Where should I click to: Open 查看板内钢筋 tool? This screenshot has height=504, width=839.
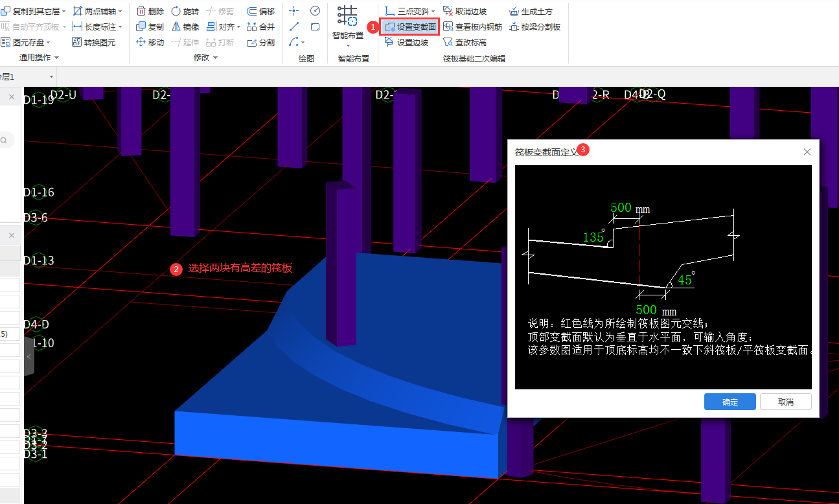472,27
